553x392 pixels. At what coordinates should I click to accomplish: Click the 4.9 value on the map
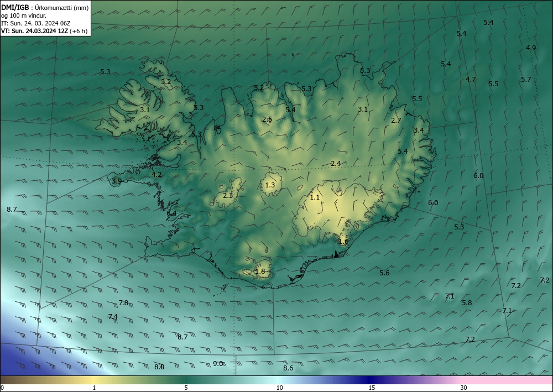pos(531,48)
